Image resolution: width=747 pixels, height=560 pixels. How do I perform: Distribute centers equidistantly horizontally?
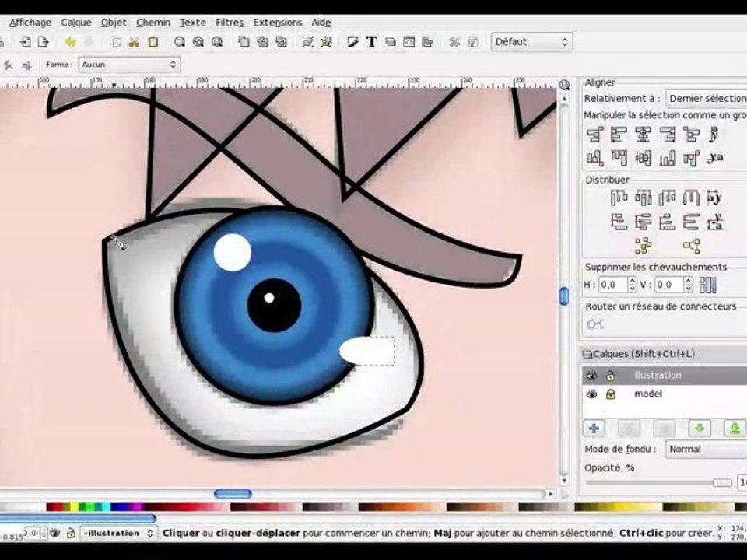click(643, 197)
